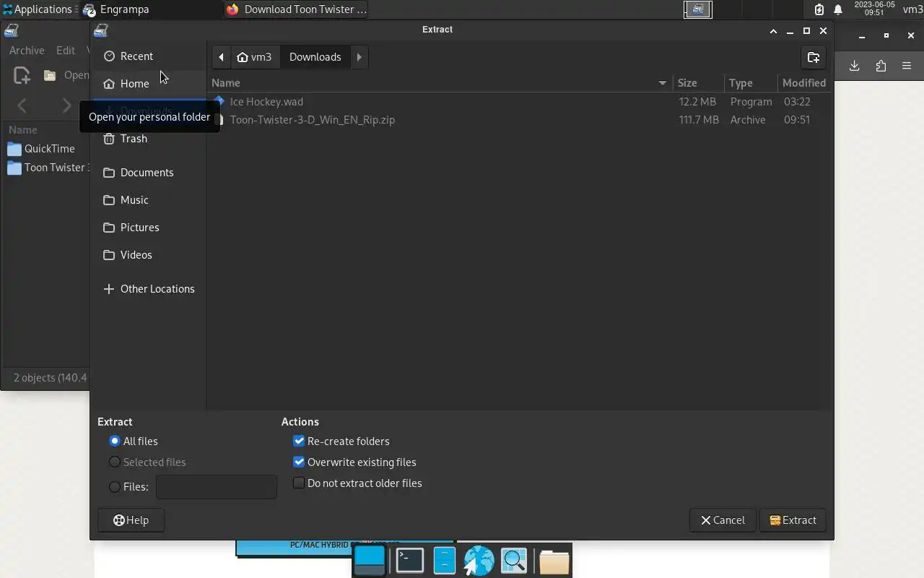Open Recent in the Extract sidebar
Screen dimensions: 924x578
click(148, 56)
